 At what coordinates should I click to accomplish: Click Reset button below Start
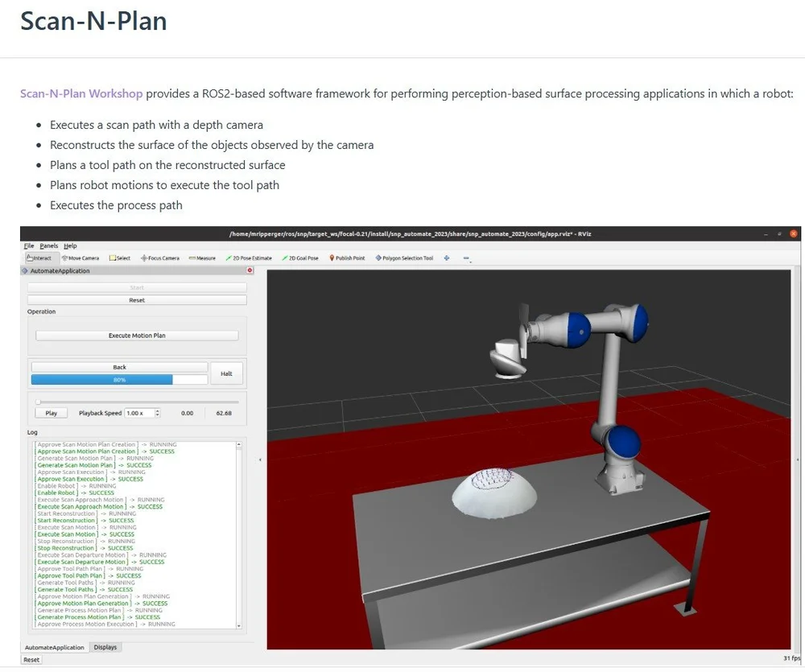(x=137, y=300)
